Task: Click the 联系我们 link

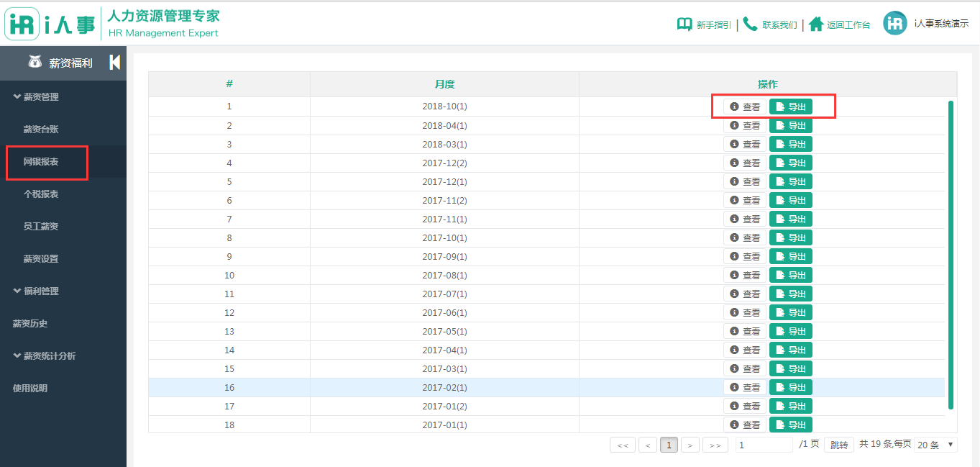Action: point(779,25)
